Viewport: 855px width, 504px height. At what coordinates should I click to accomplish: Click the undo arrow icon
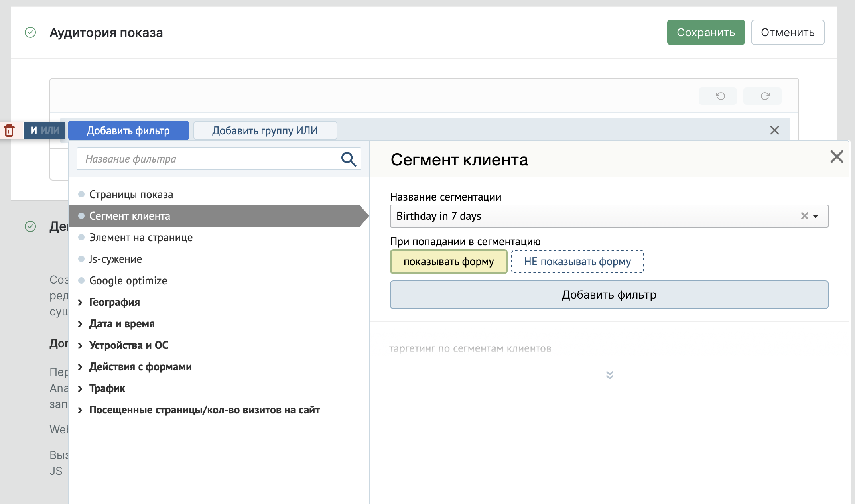pos(720,96)
